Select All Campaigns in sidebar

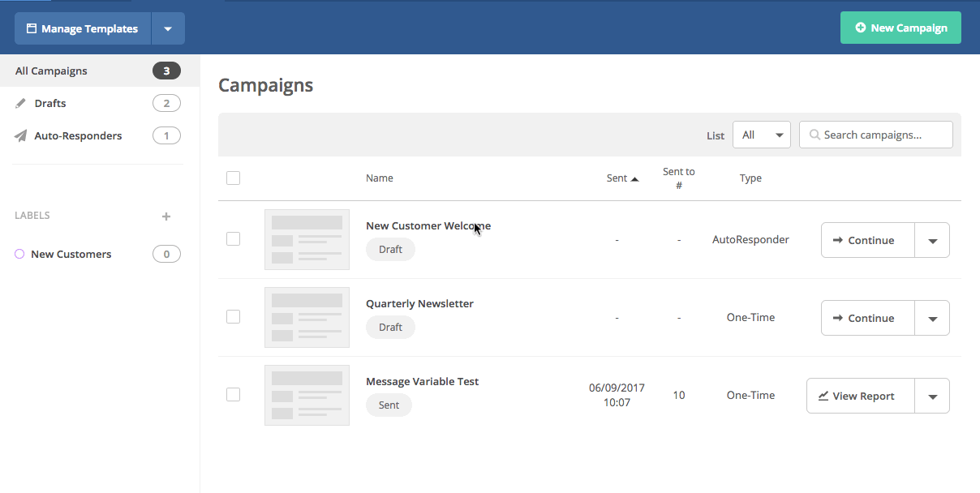51,71
